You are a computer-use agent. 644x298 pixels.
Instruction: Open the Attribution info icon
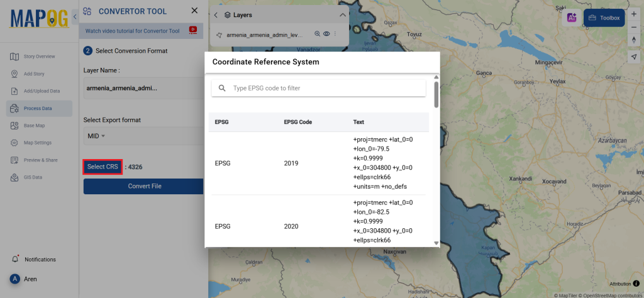tap(636, 283)
